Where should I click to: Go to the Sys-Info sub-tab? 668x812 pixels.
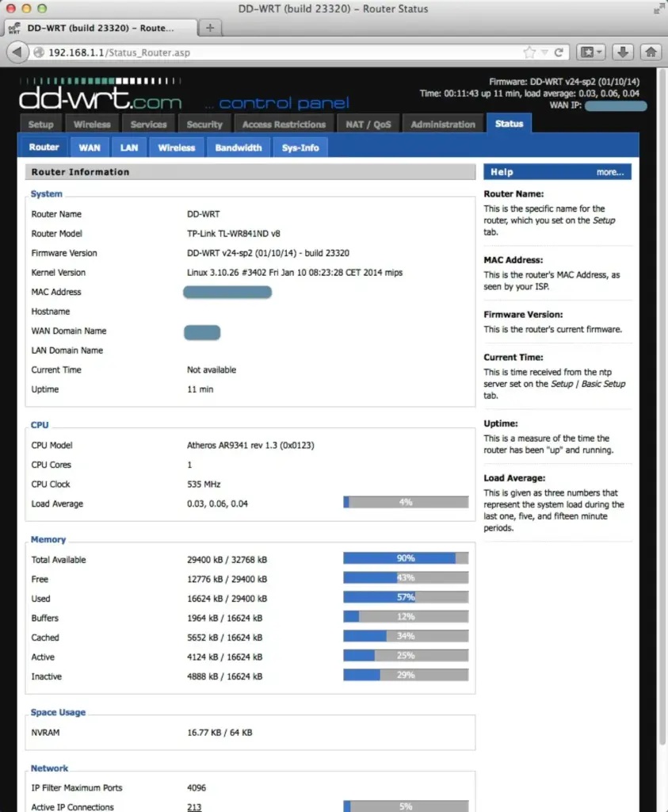click(x=300, y=147)
